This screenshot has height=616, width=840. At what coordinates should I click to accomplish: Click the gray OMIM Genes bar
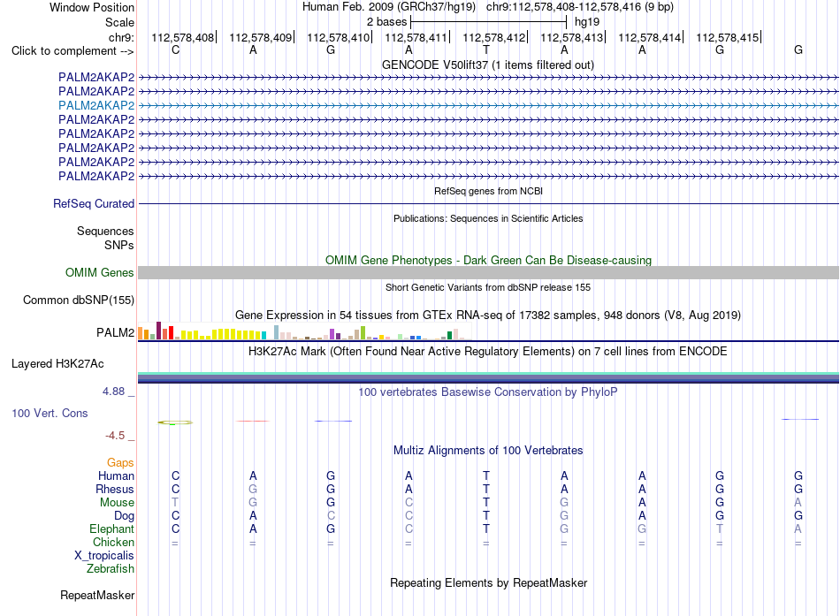point(488,272)
